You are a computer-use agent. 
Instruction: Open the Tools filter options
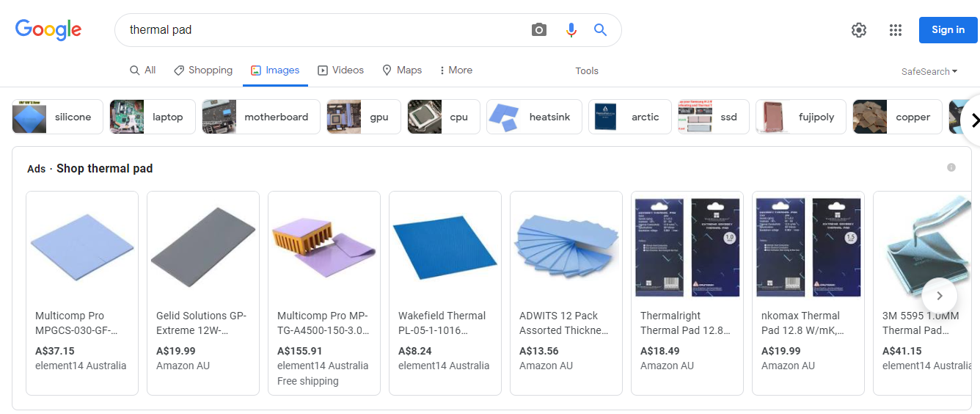coord(587,71)
